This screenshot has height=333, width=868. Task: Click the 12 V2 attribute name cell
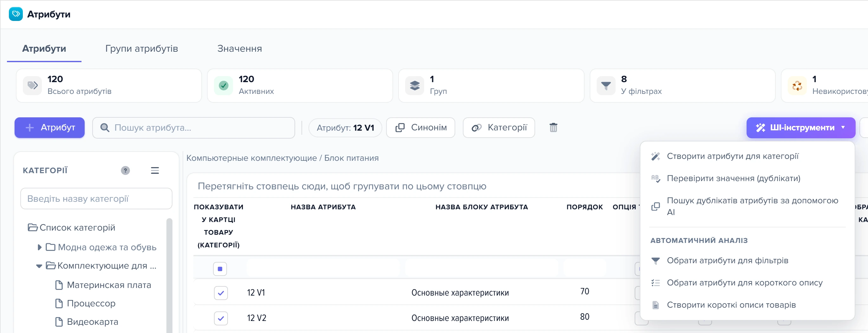pyautogui.click(x=256, y=318)
